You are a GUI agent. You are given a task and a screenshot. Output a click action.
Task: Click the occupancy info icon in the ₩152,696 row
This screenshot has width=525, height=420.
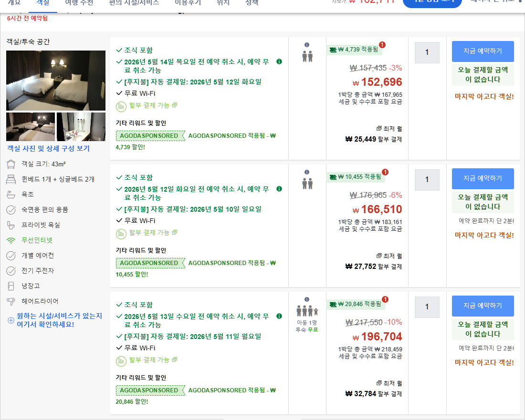(307, 45)
